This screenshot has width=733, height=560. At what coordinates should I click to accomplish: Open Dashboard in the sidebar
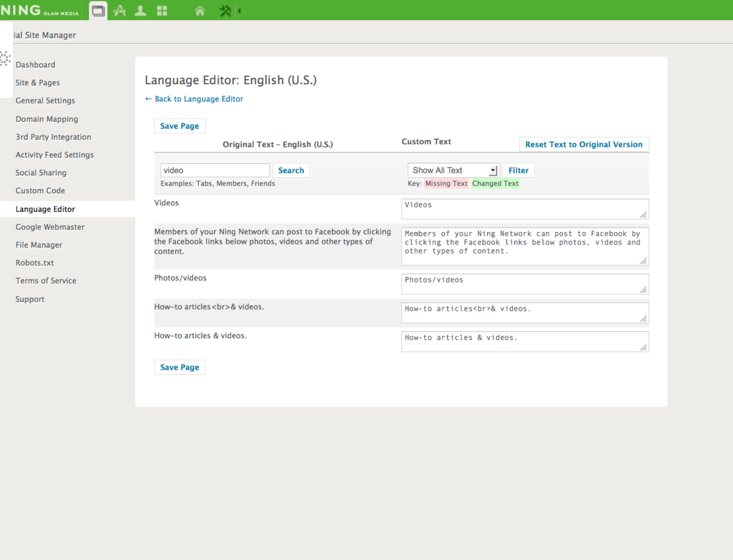click(x=35, y=65)
